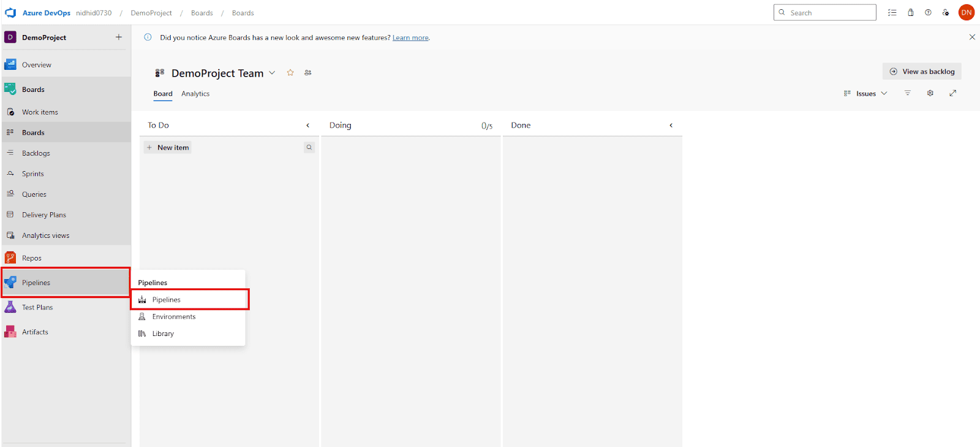Click nidhid0730 organization breadcrumb

pos(94,13)
